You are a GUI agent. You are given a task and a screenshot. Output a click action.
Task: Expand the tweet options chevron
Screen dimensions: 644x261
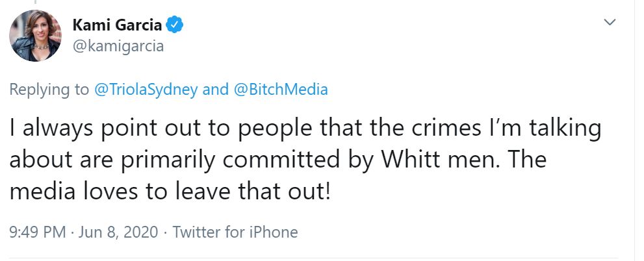click(x=610, y=23)
